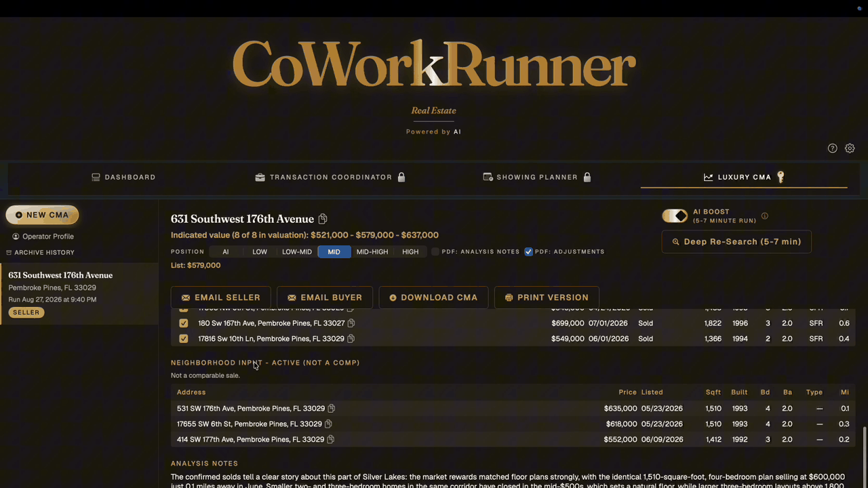Click the CoWorkRunner logo
868x488 pixels.
click(x=434, y=64)
